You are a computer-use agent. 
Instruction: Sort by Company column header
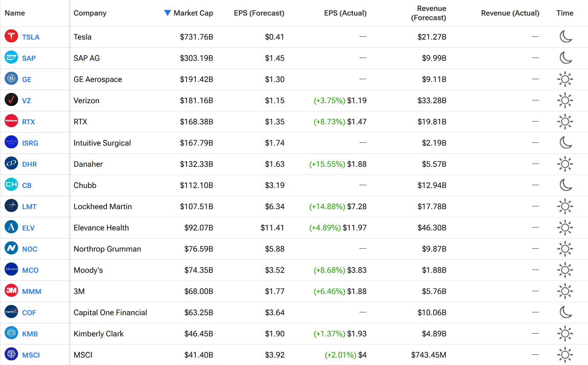coord(90,13)
